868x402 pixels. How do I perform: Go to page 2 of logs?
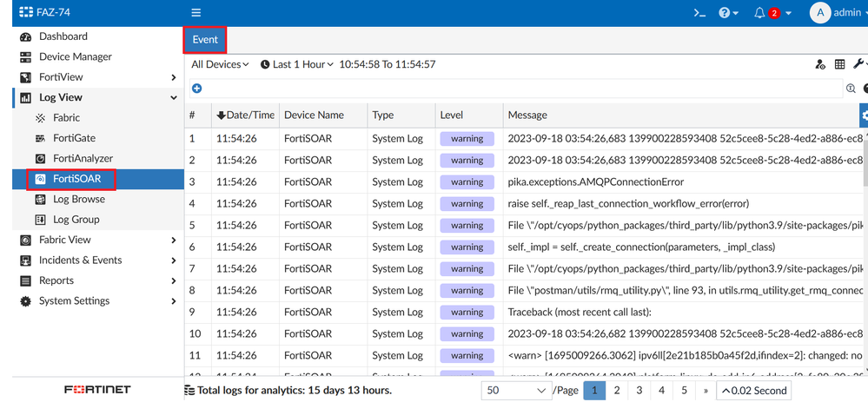[x=617, y=391]
